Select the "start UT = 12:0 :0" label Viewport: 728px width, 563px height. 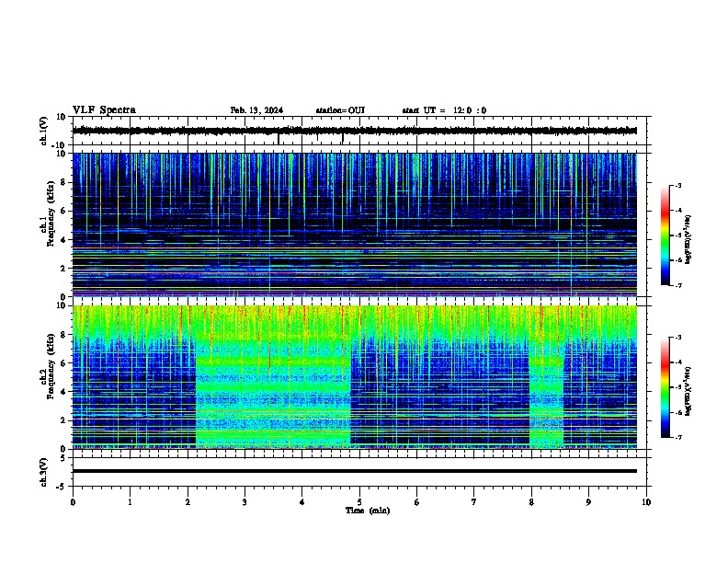444,110
